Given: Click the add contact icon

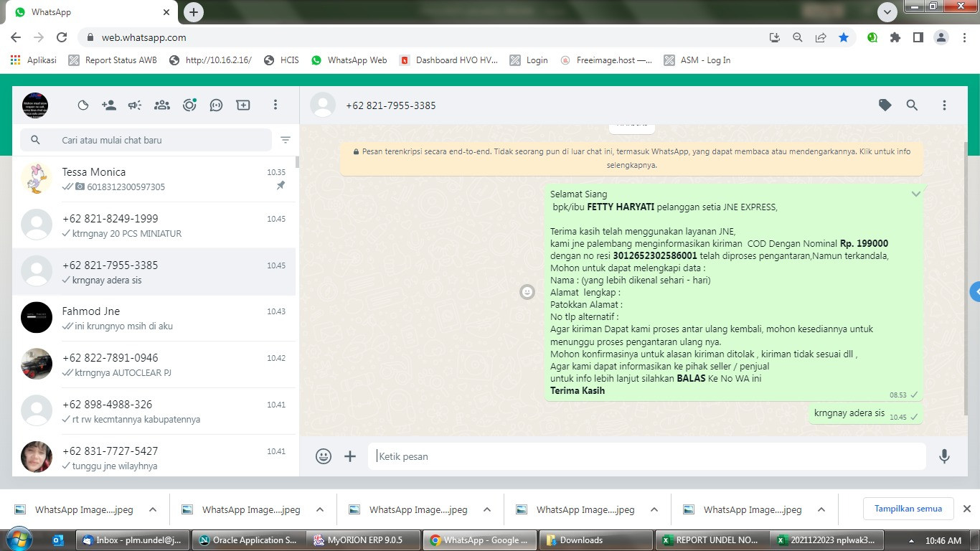Looking at the screenshot, I should (109, 105).
